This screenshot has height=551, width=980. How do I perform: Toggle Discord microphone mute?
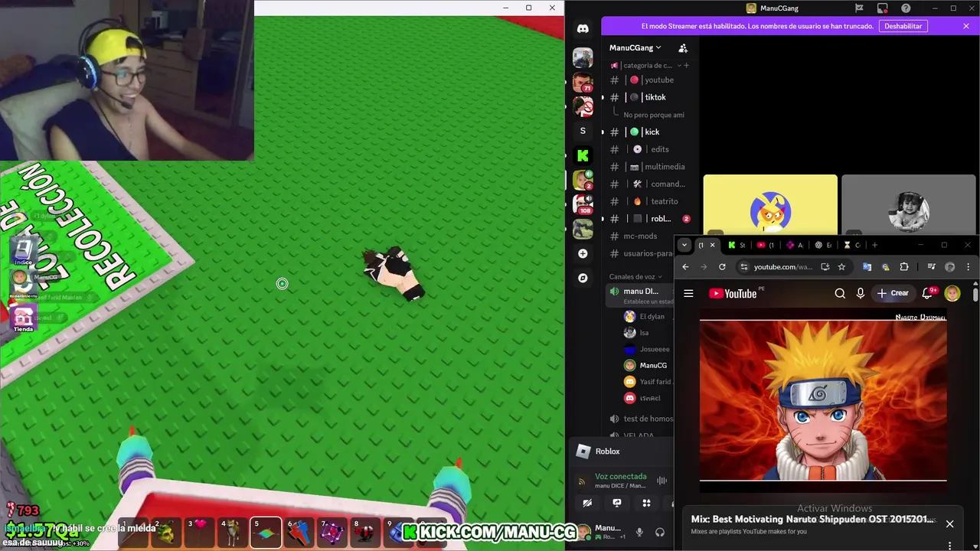point(639,532)
